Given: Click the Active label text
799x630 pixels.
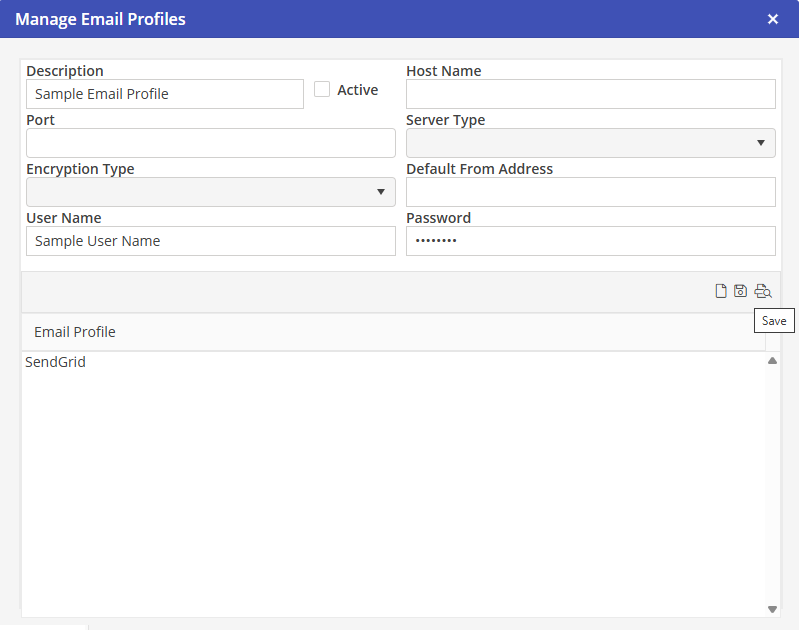Looking at the screenshot, I should point(357,90).
